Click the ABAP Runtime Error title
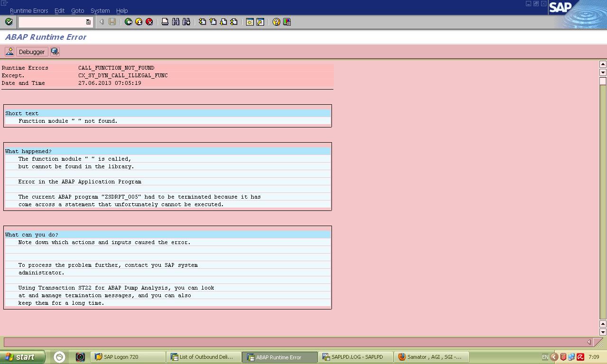The image size is (607, 364). (46, 37)
